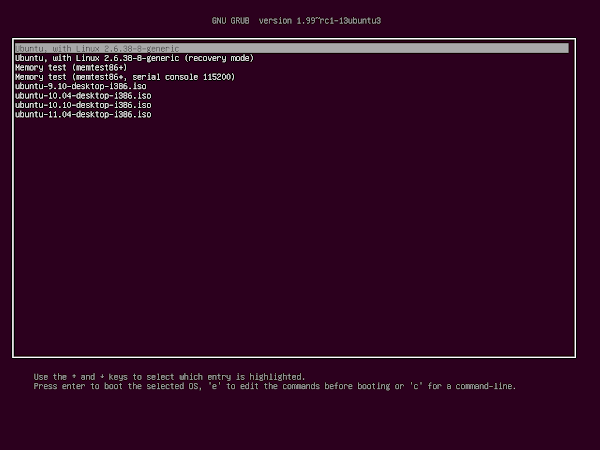600x450 pixels.
Task: Click the 'Press enter to boot' instruction line
Action: 275,386
